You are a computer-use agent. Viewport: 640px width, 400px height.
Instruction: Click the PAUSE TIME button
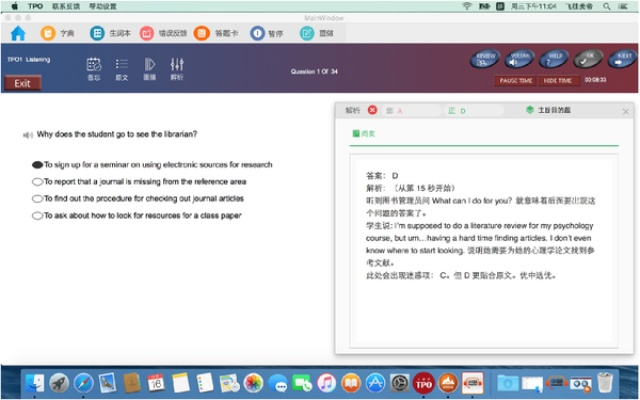coord(516,81)
